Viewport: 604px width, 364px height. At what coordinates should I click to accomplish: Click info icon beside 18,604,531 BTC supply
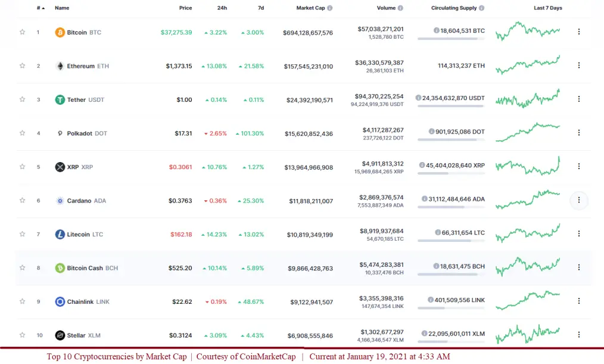pyautogui.click(x=437, y=30)
